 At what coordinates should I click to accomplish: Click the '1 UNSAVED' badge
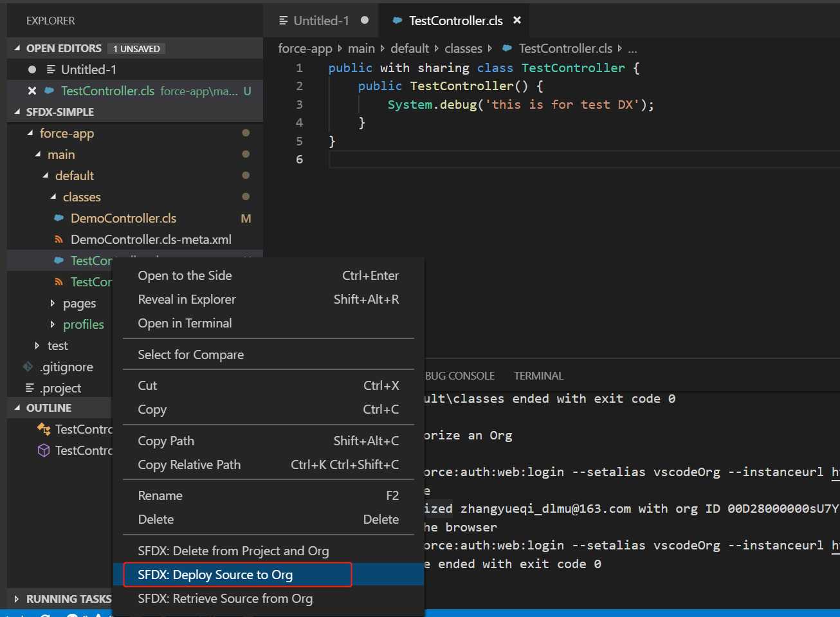click(x=136, y=49)
